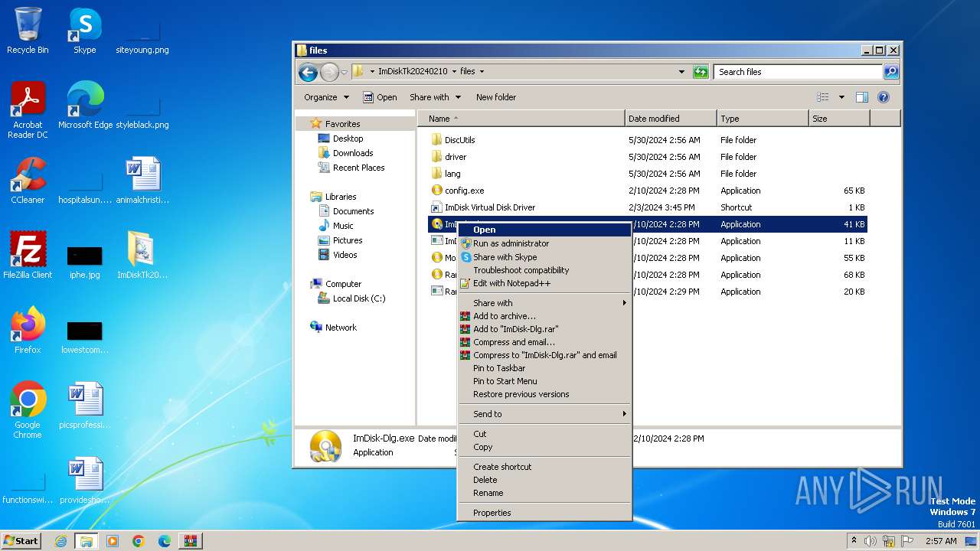This screenshot has width=980, height=551.
Task: Choose Copy in context menu
Action: (x=544, y=447)
